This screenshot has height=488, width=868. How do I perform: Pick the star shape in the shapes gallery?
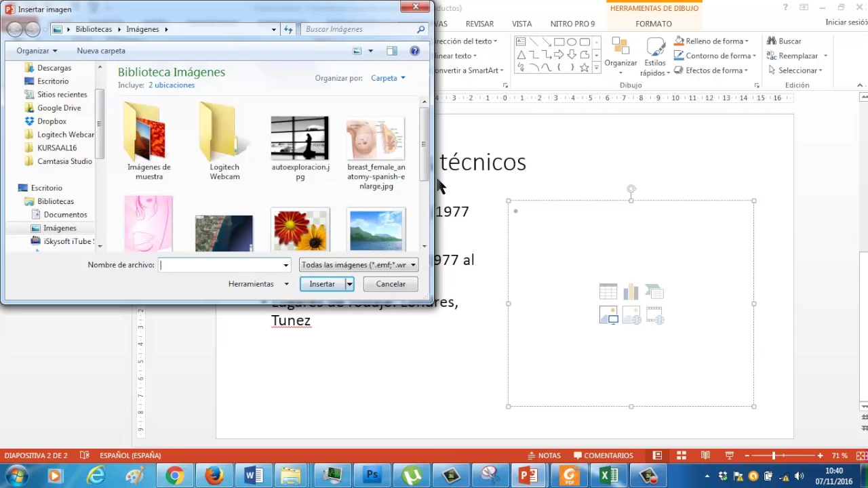click(585, 67)
